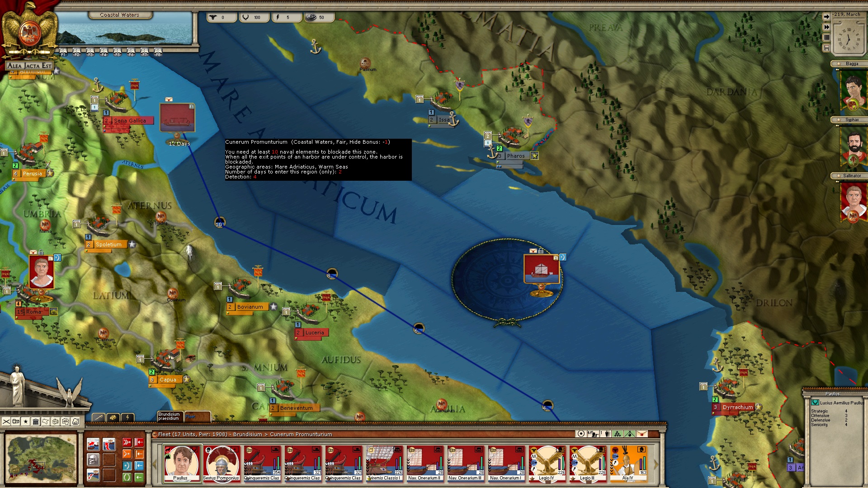
Task: Set green retreat rule of engagement
Action: 139,477
